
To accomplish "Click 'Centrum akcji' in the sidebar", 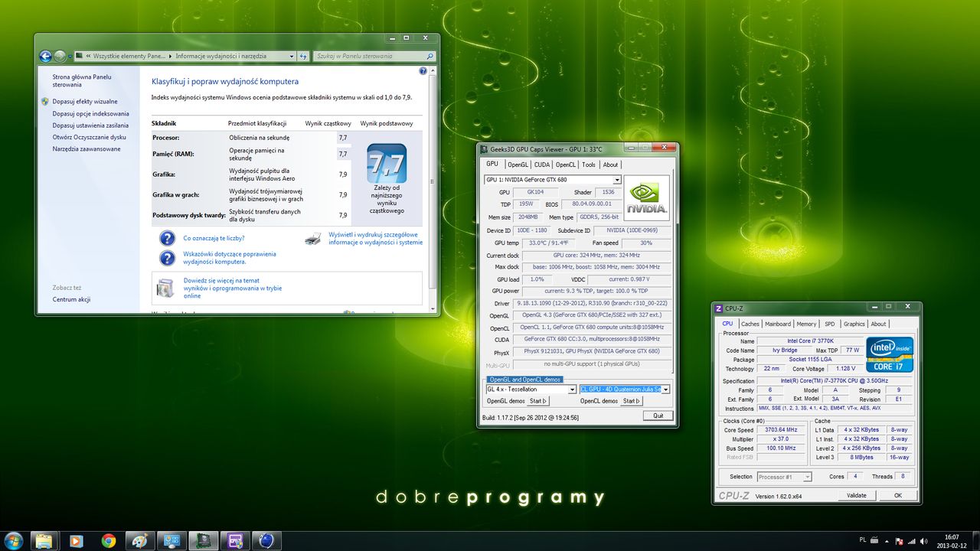I will tap(71, 299).
